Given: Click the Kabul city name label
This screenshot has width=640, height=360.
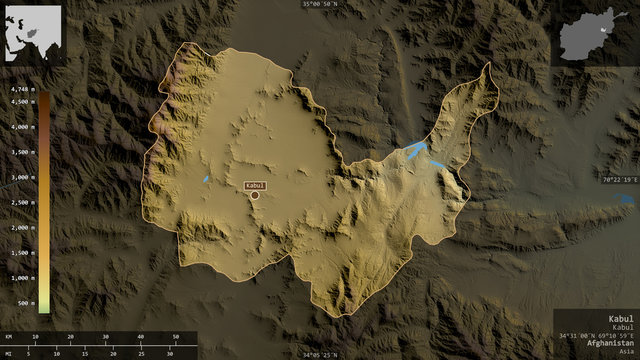Looking at the screenshot, I should tap(256, 186).
